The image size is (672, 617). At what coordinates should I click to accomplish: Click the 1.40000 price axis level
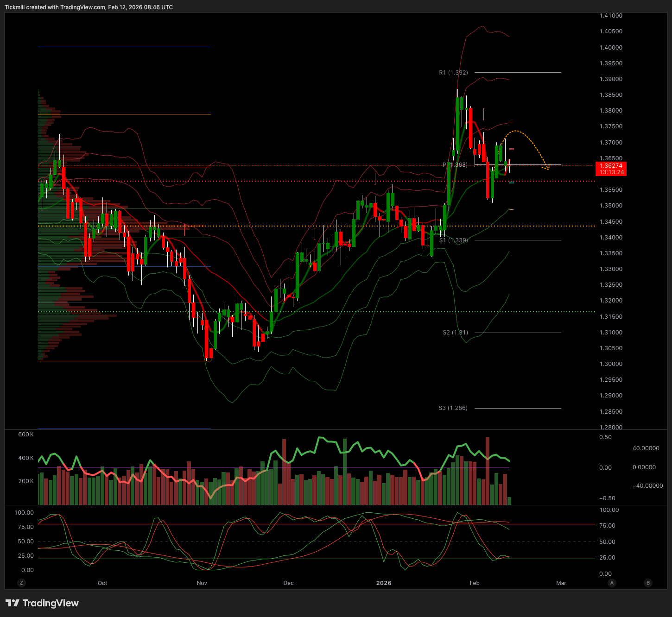[611, 48]
